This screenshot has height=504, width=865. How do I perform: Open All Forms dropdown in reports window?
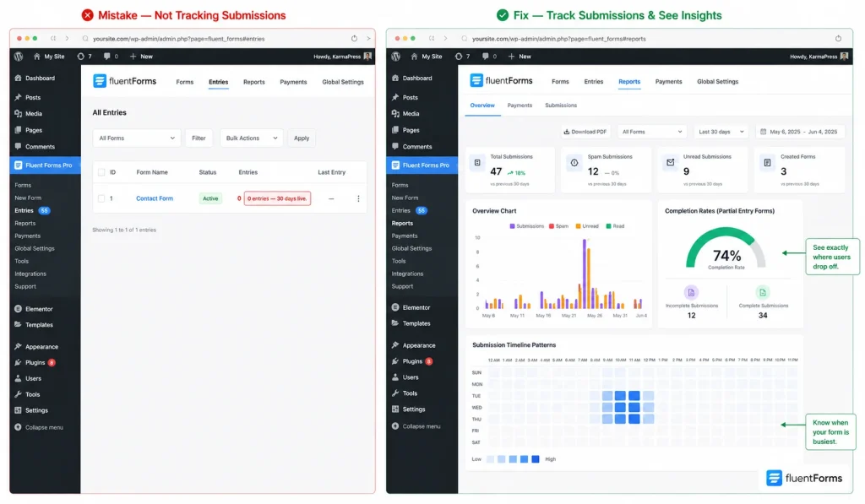(652, 132)
